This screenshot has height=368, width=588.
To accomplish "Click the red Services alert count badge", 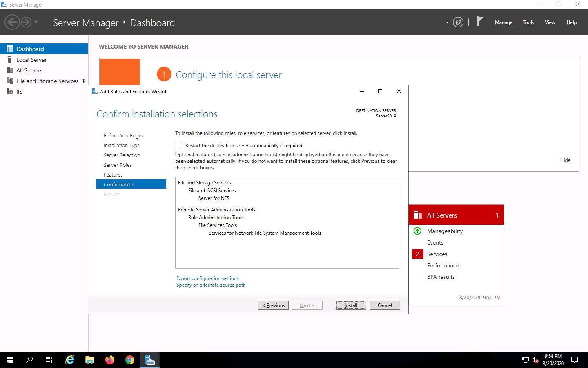I will point(417,254).
